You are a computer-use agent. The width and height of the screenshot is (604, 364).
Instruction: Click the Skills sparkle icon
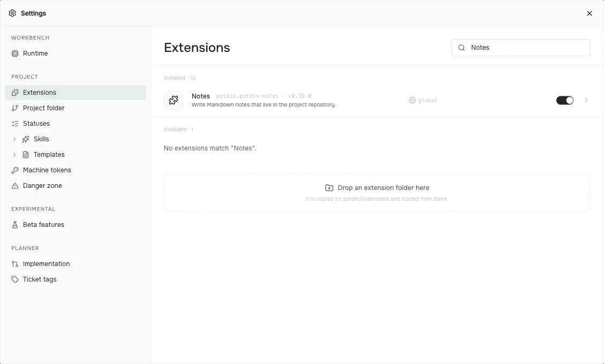point(26,139)
